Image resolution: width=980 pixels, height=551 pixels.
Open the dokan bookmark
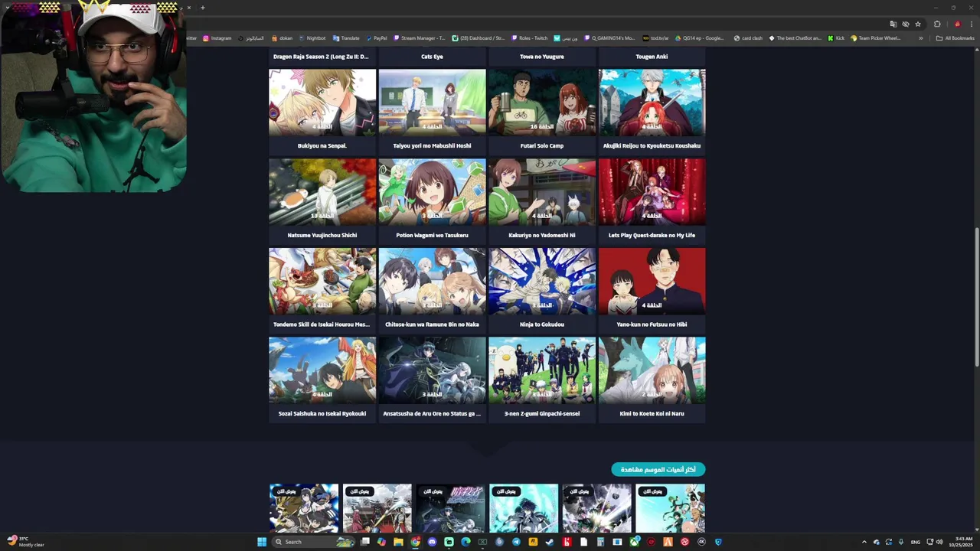(282, 37)
